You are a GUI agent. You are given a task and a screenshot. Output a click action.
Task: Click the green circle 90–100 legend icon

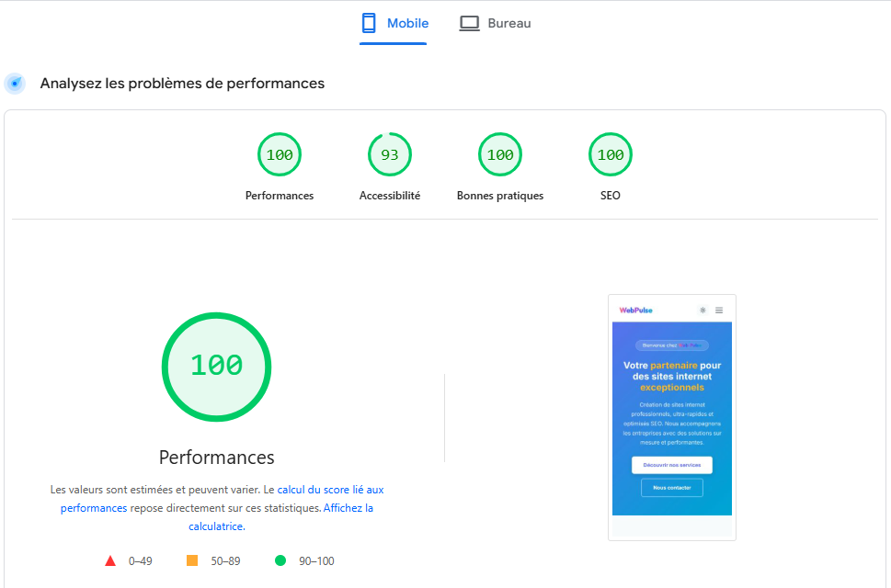(280, 560)
